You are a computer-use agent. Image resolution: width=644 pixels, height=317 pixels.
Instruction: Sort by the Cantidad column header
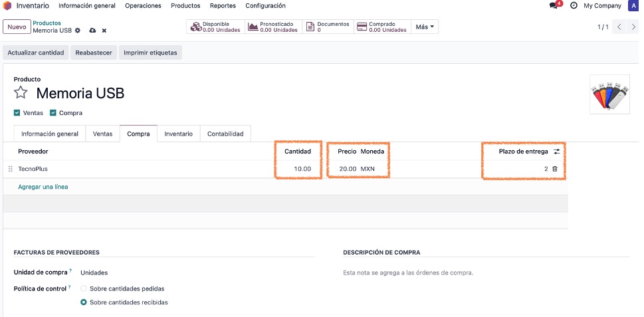pyautogui.click(x=298, y=152)
